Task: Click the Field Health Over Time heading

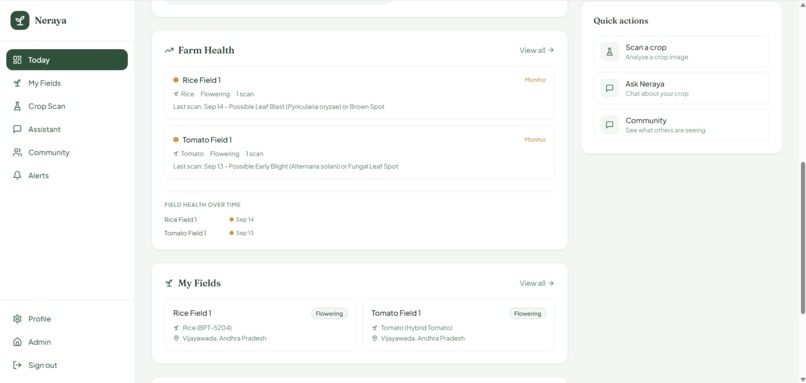Action: (203, 205)
